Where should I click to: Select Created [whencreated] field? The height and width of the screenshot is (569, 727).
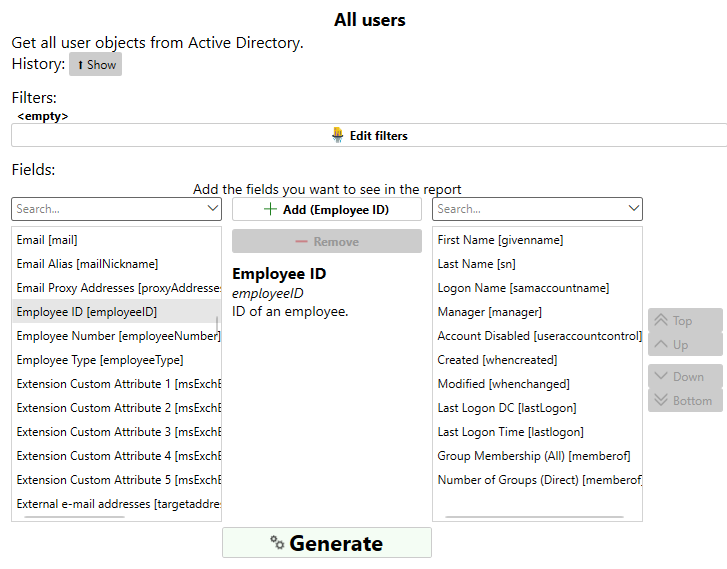pos(537,360)
